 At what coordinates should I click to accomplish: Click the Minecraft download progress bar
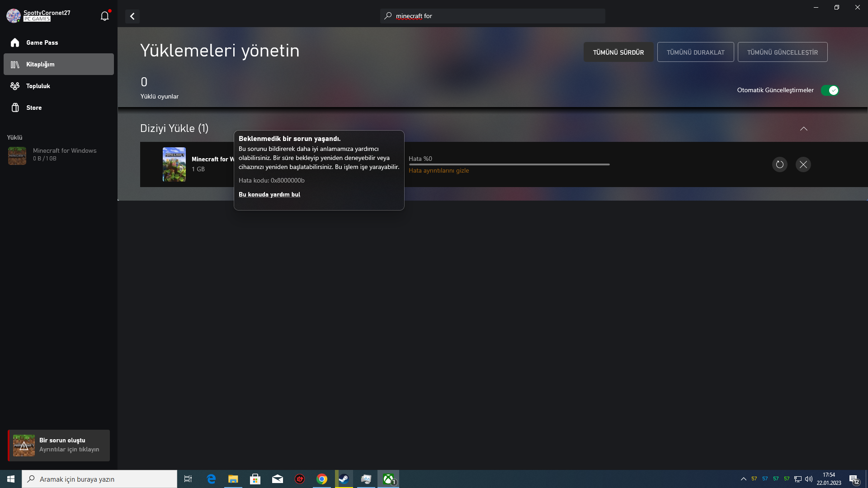(x=509, y=164)
